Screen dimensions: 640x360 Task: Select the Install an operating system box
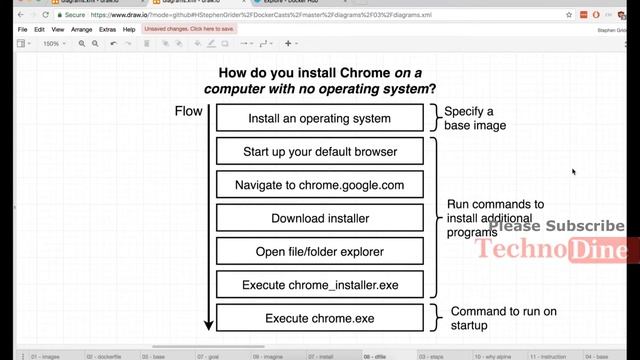[320, 118]
